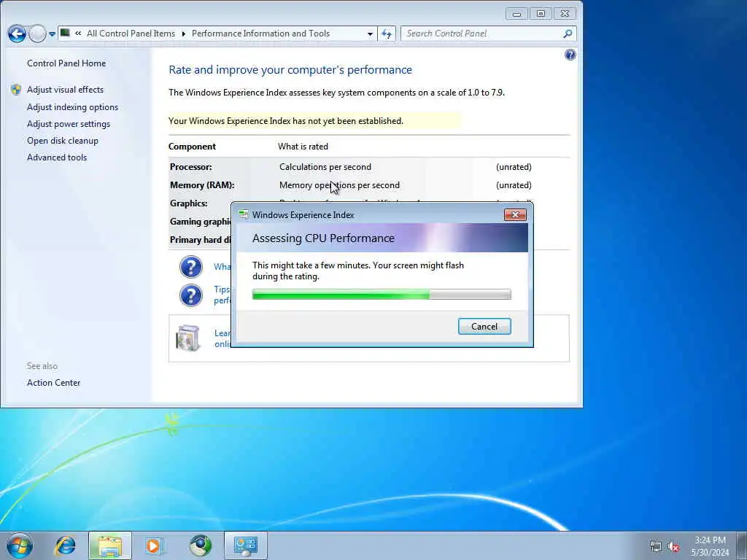This screenshot has height=560, width=747.
Task: Open Advanced tools link
Action: 57,157
